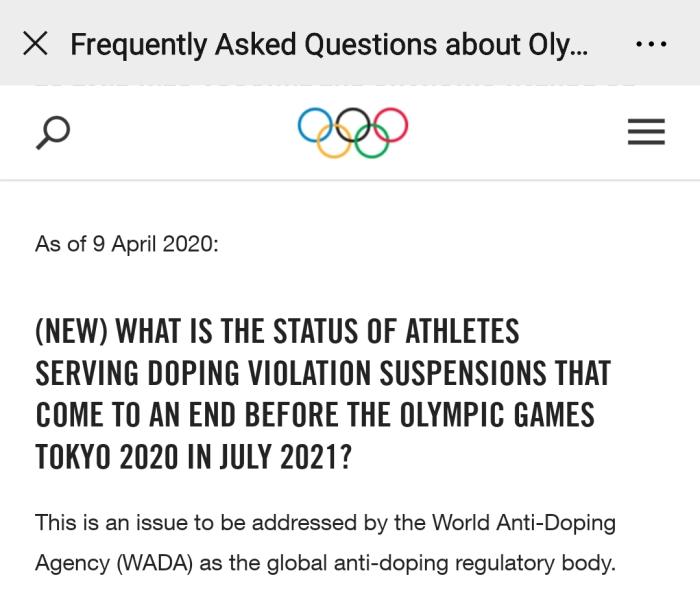Image resolution: width=700 pixels, height=606 pixels.
Task: Tap the 'Frequently Asked Questions about Oly...' page title
Action: point(329,44)
